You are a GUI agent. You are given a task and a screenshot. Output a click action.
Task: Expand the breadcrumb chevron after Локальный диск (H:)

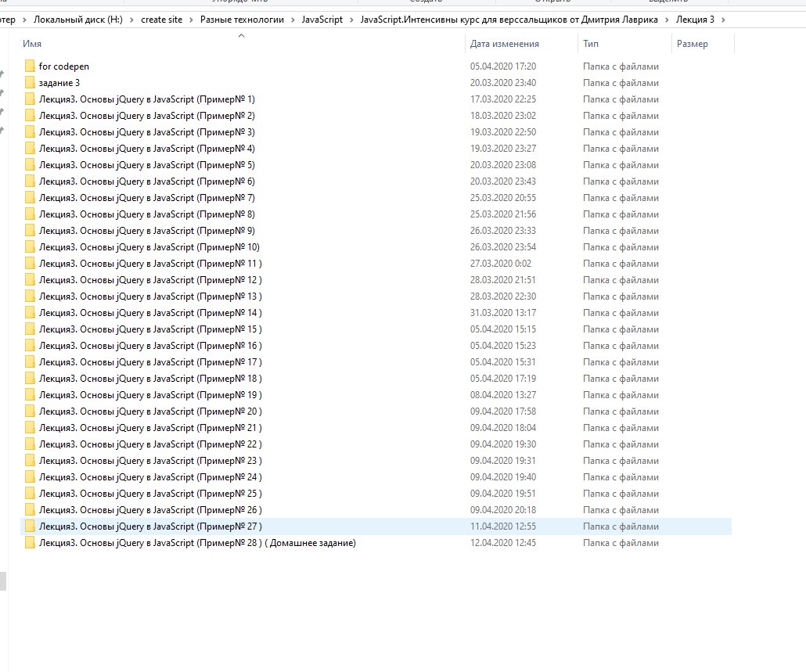[131, 20]
